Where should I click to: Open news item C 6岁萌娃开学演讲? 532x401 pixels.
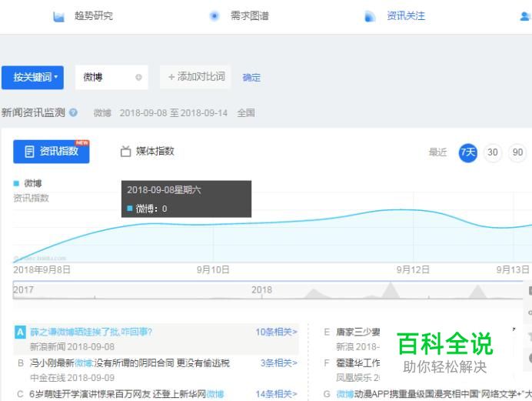127,394
